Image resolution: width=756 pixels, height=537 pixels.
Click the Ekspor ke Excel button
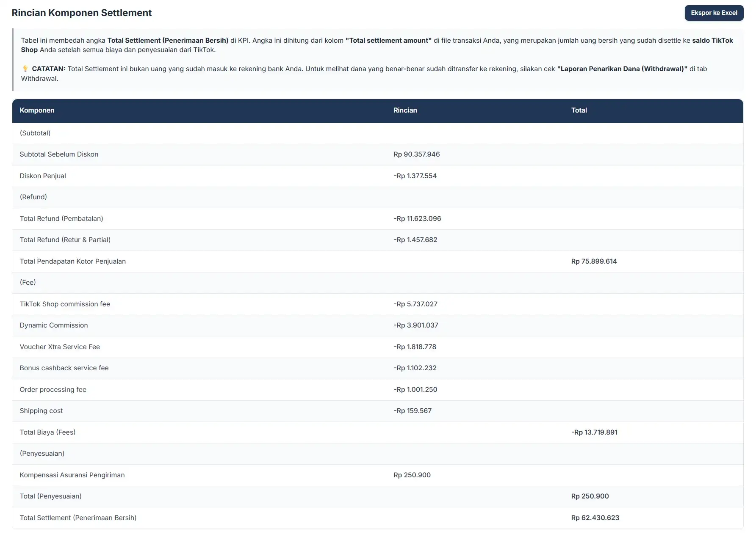coord(714,13)
